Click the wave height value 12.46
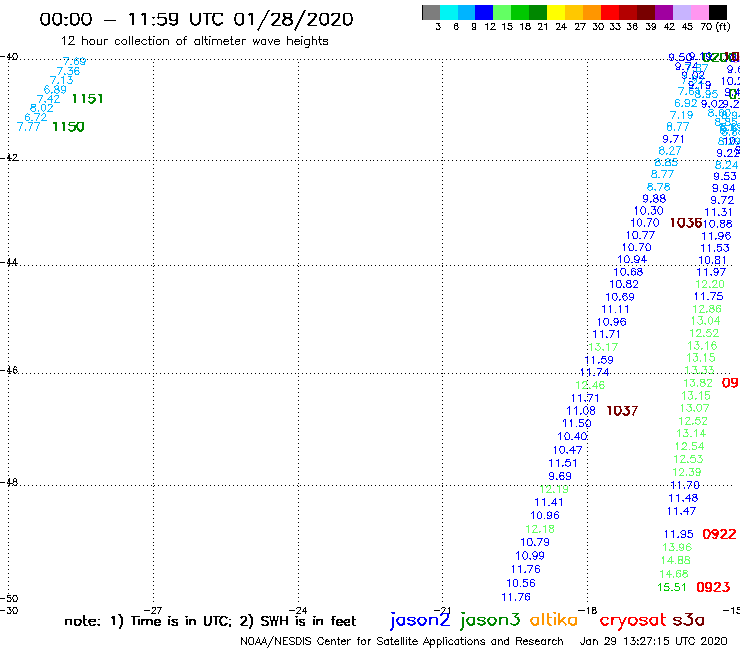Screen dimensions: 740x650 [590, 385]
